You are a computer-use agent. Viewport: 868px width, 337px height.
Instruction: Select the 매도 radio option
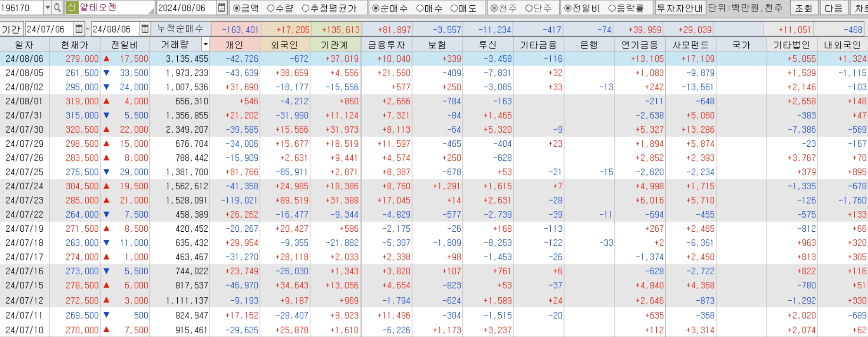point(463,8)
